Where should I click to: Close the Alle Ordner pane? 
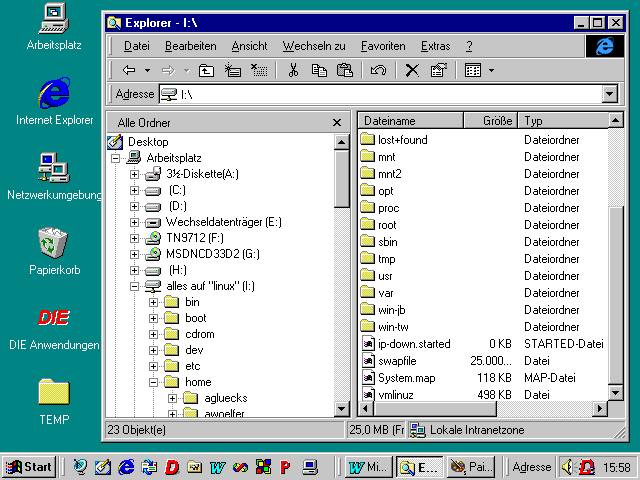click(x=337, y=123)
